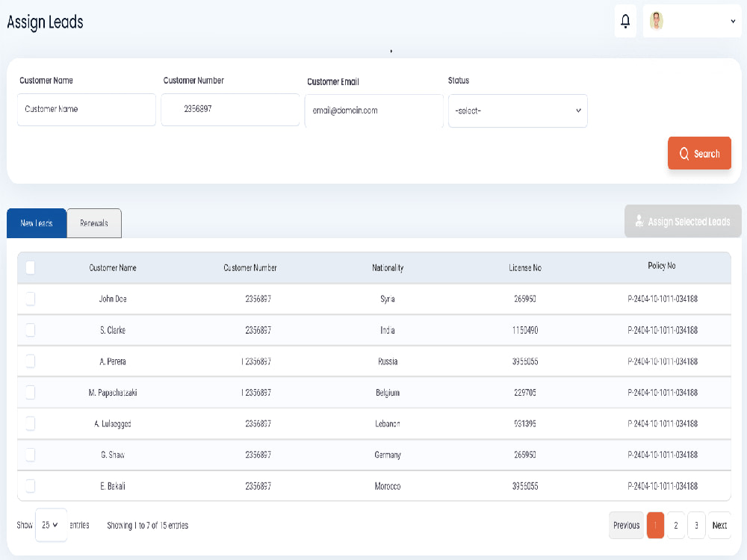
Task: Click the Customer Number column header
Action: click(250, 267)
